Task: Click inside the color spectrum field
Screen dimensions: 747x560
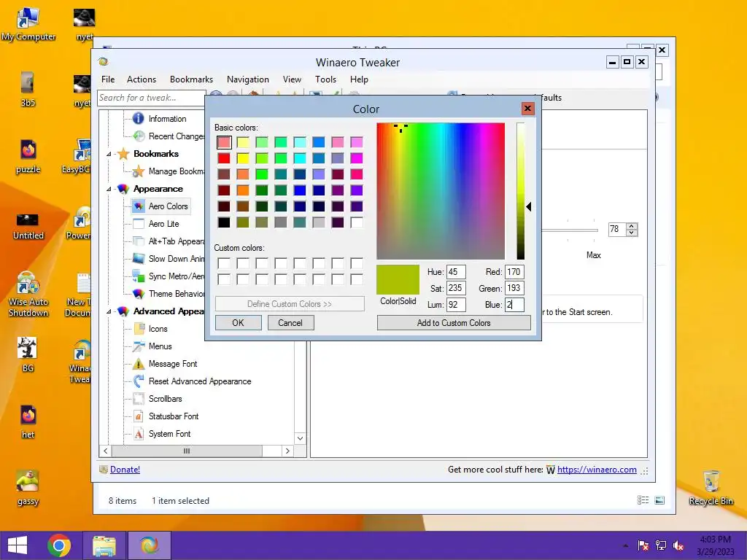Action: tap(441, 191)
